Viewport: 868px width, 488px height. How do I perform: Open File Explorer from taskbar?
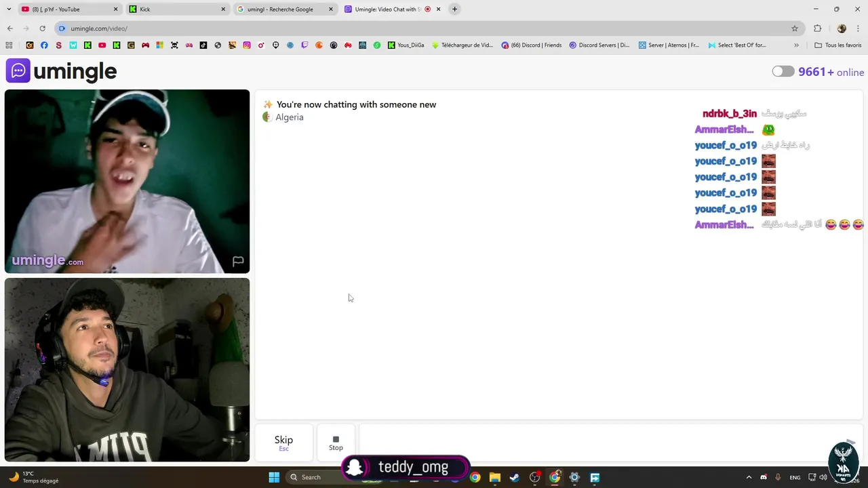pyautogui.click(x=494, y=477)
